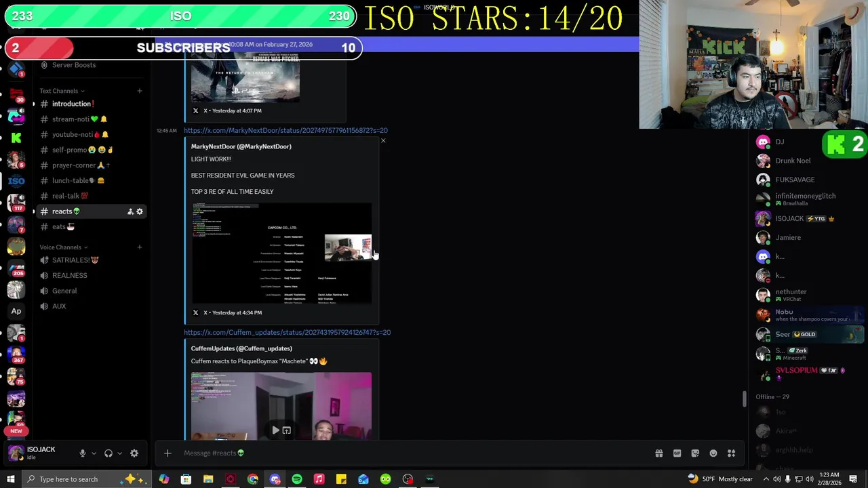Open the gift Nitro icon
The image size is (868, 488).
pyautogui.click(x=658, y=453)
